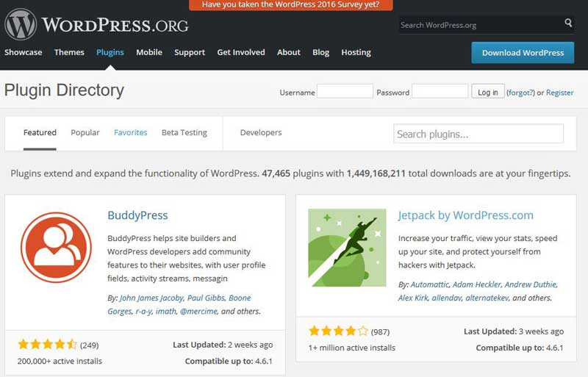The image size is (588, 377).
Task: Click the WordPress logo icon
Action: click(x=21, y=24)
